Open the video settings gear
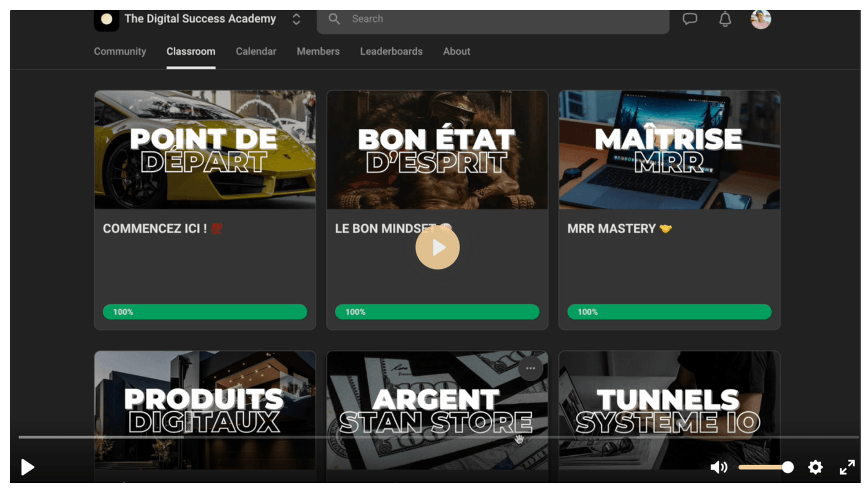This screenshot has height=491, width=868. 815,467
